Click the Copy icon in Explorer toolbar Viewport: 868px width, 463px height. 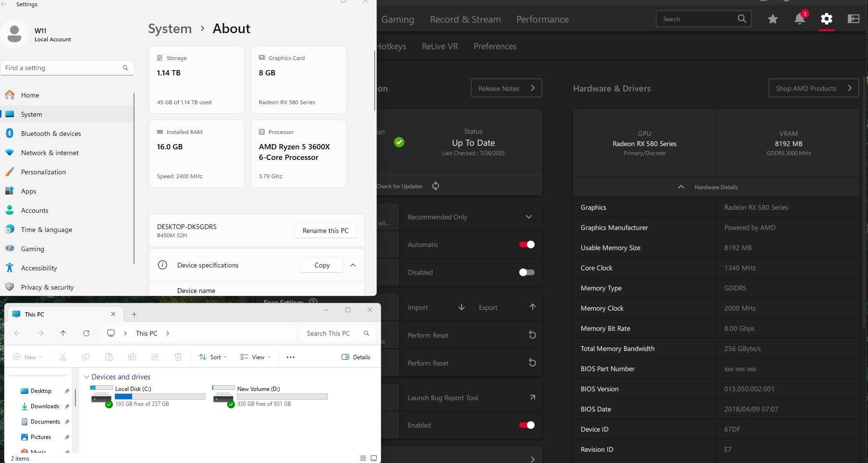coord(86,357)
